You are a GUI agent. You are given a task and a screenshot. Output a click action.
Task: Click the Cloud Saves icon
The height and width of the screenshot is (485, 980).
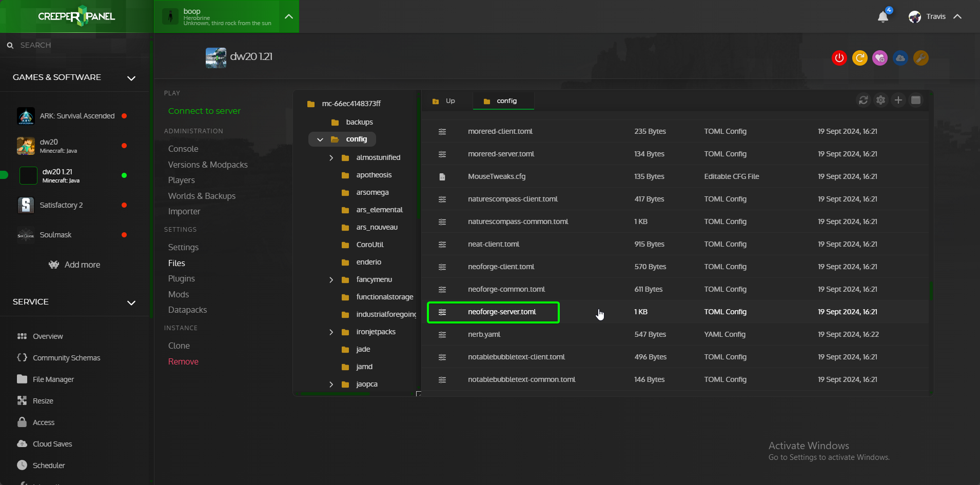[x=22, y=443]
